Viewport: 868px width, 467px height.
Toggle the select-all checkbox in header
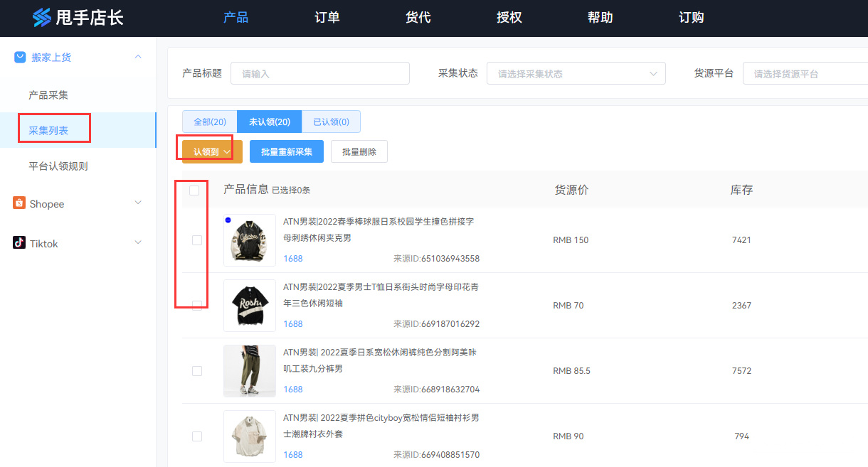tap(194, 190)
